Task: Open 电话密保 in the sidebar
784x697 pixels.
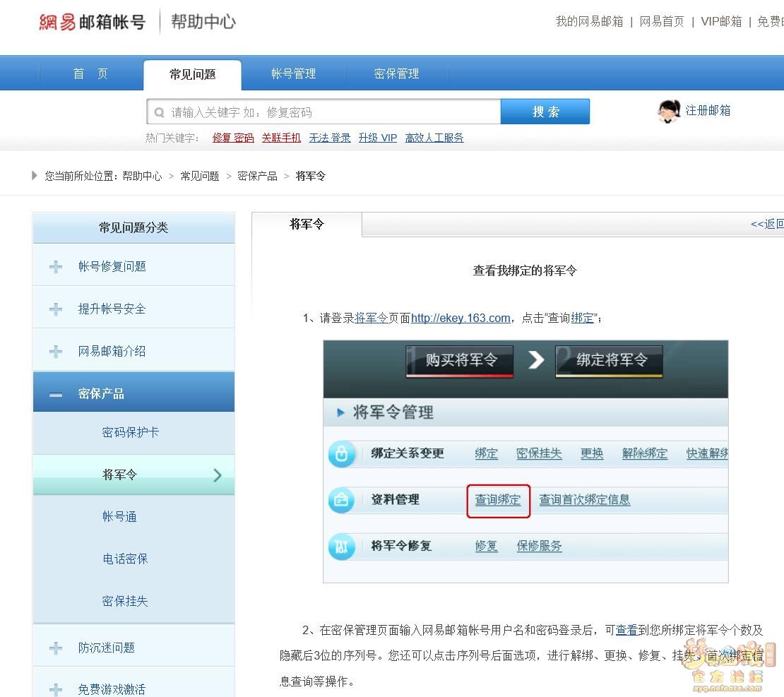Action: click(125, 559)
